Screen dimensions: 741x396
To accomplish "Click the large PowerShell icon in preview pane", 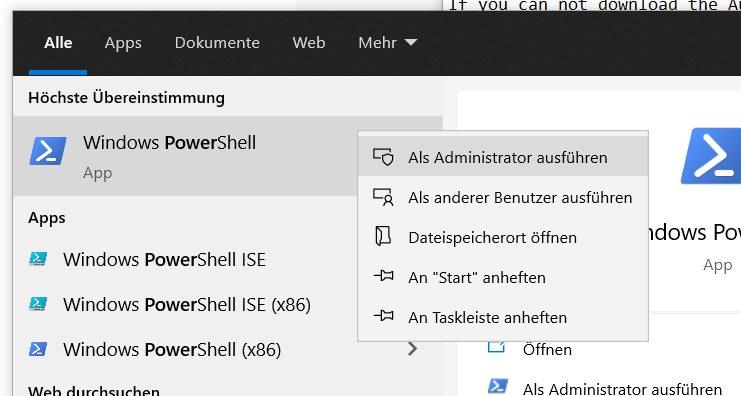I will [x=711, y=155].
